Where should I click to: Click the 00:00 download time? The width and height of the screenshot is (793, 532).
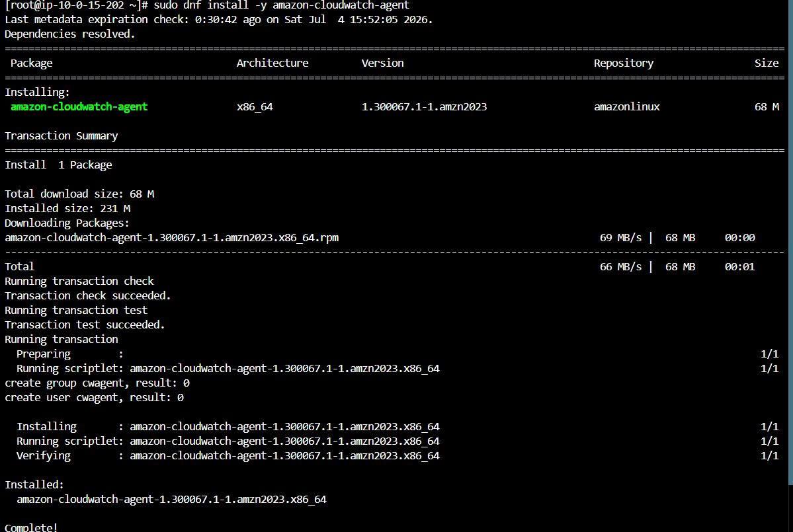(x=740, y=238)
